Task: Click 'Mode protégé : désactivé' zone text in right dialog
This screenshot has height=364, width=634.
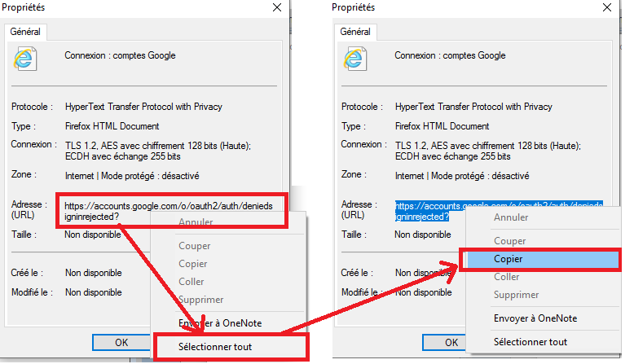Action: point(480,176)
